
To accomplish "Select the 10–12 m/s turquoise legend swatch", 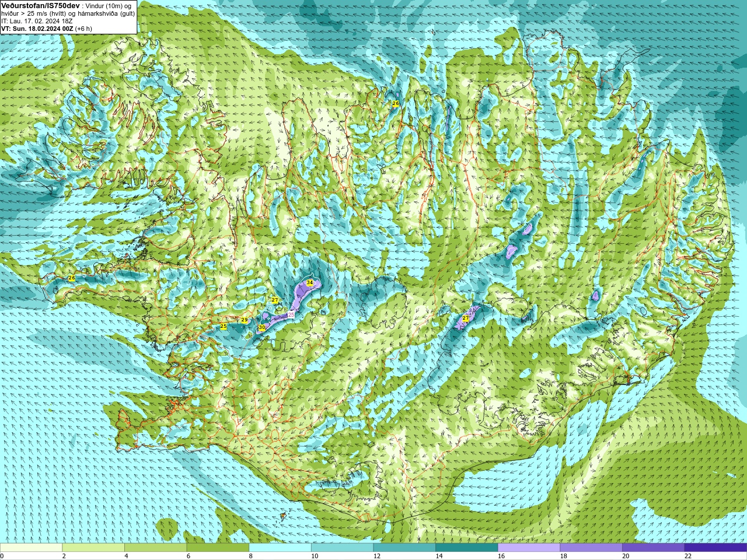I will click(342, 548).
